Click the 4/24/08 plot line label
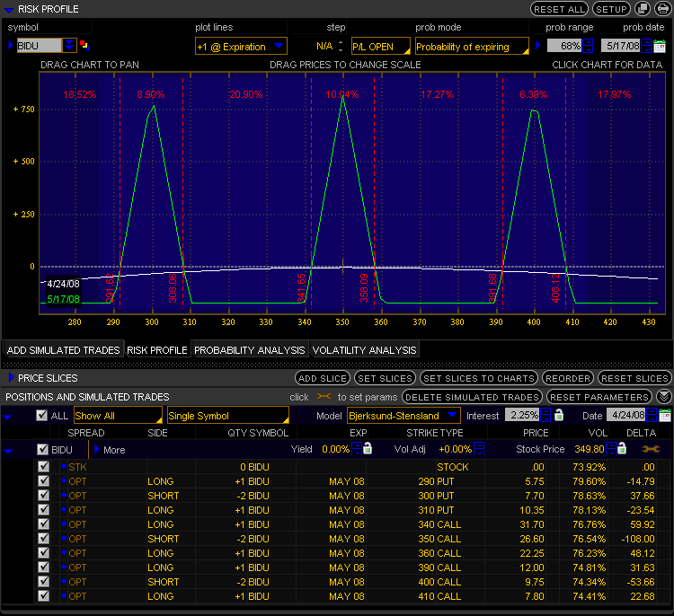This screenshot has width=674, height=616. pyautogui.click(x=63, y=284)
